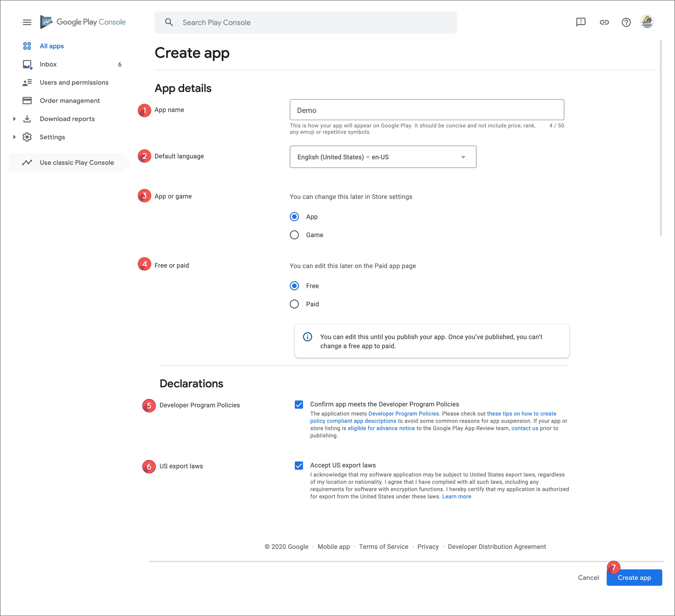Click the copy link icon
Viewport: 675px width, 616px height.
[604, 22]
